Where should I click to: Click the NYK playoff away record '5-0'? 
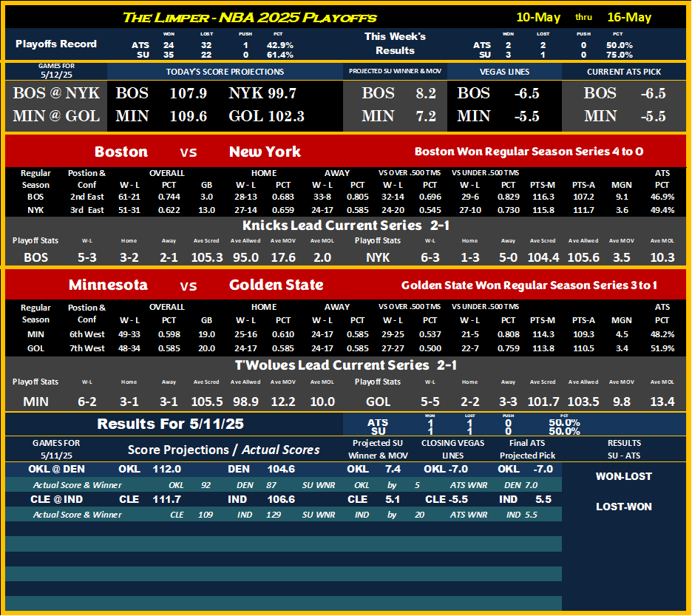click(508, 257)
